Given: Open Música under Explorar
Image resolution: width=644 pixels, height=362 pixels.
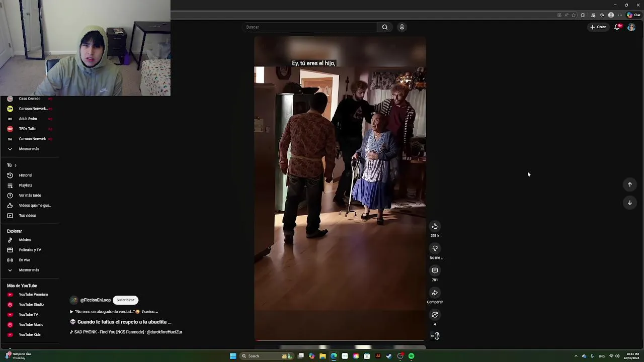Looking at the screenshot, I should pyautogui.click(x=25, y=240).
